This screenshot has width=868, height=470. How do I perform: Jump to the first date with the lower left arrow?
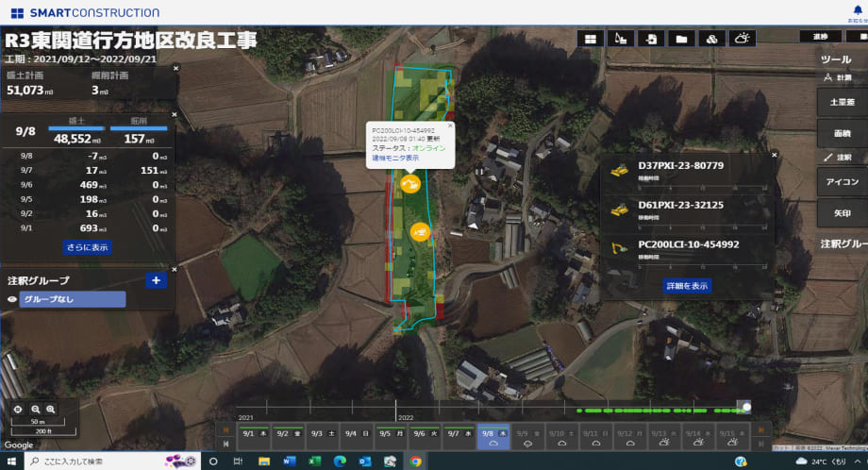(x=225, y=444)
